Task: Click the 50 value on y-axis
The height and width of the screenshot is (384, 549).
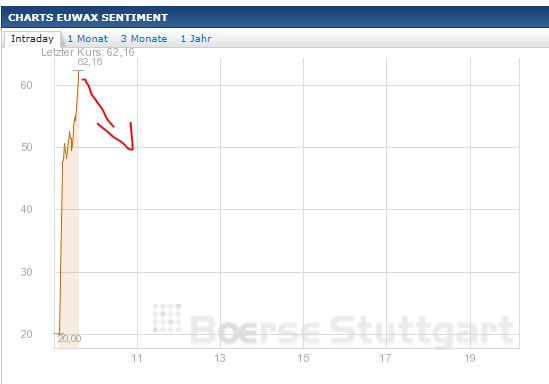Action: (x=27, y=147)
